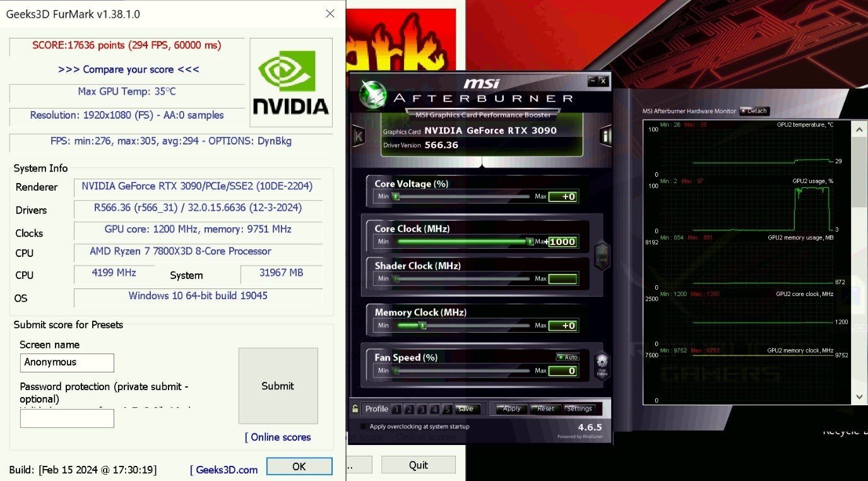Click the Afterburner star logo
The width and height of the screenshot is (868, 481).
[x=372, y=94]
